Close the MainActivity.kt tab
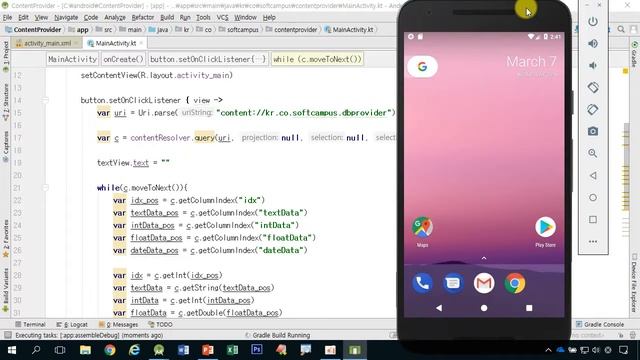The width and height of the screenshot is (640, 360). point(141,43)
